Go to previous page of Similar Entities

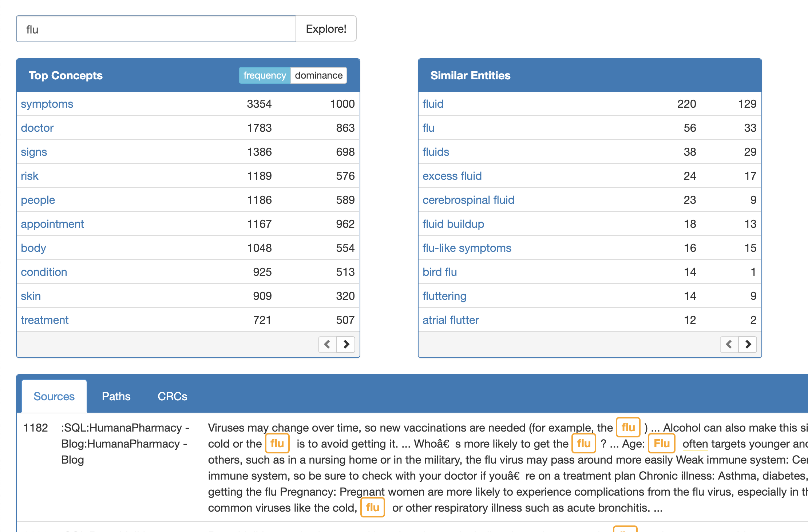pos(729,344)
